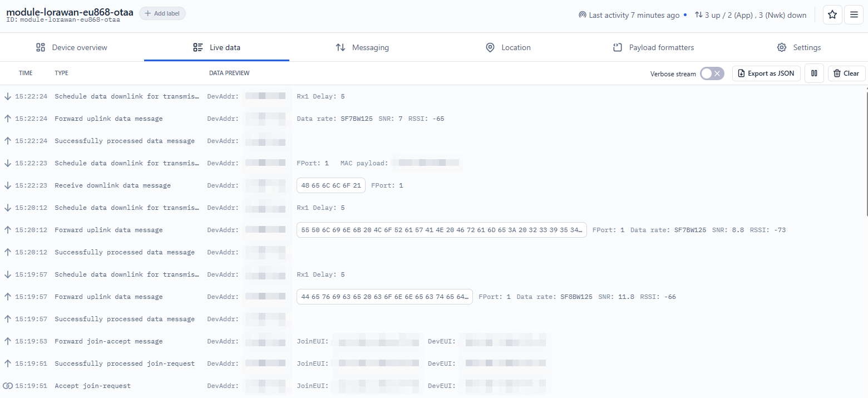Switch to the Messaging tab

click(x=362, y=48)
